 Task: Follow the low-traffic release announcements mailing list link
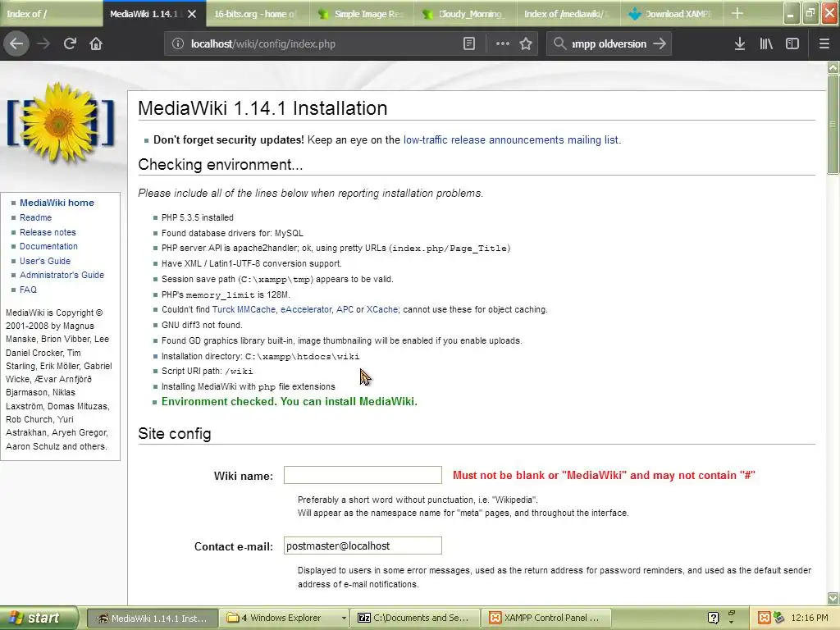coord(511,139)
